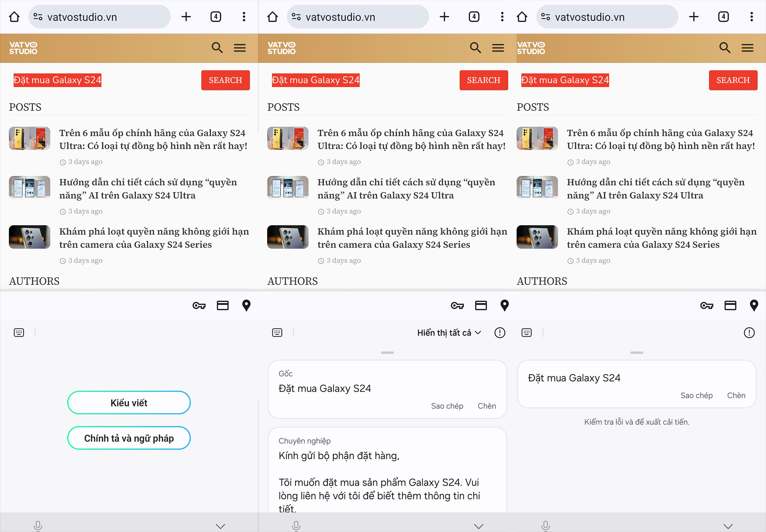
Task: Tap the home icon in the middle phone screen
Action: coord(272,17)
